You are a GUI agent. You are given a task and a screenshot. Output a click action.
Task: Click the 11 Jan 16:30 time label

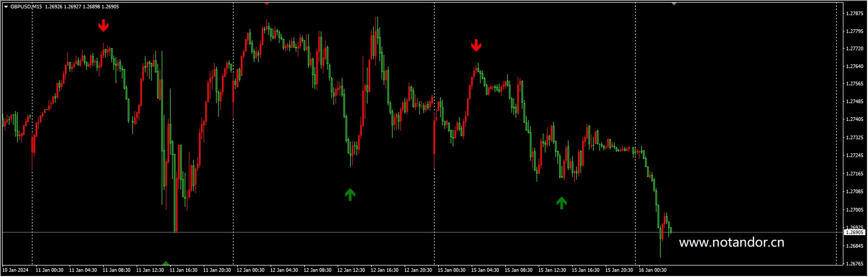(x=183, y=270)
